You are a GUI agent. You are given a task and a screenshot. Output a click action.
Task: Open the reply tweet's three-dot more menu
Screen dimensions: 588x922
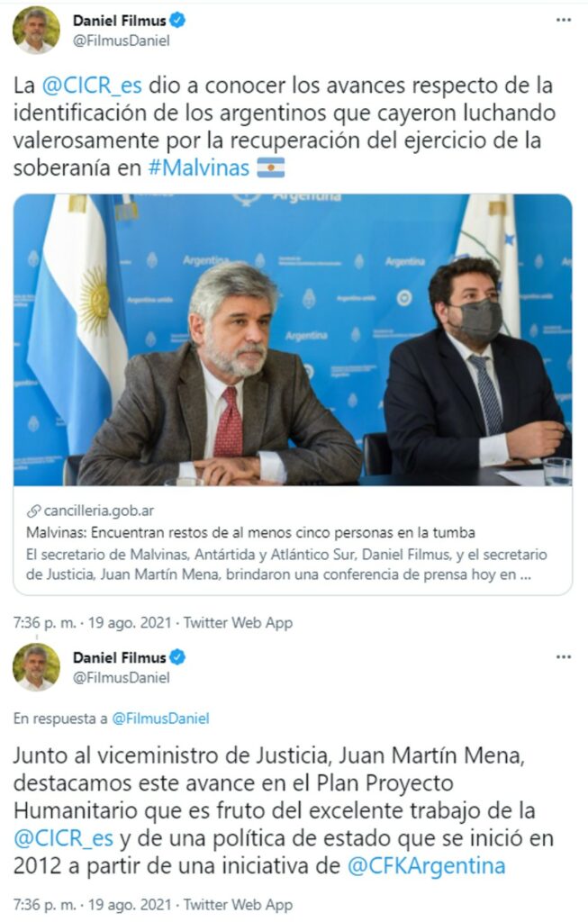coord(564,656)
